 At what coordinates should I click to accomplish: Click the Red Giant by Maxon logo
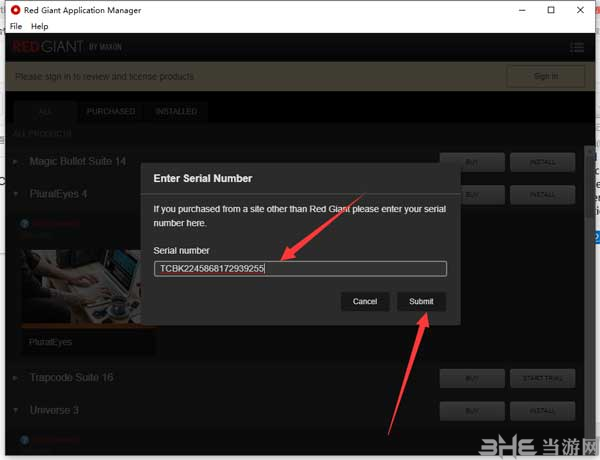click(x=67, y=47)
